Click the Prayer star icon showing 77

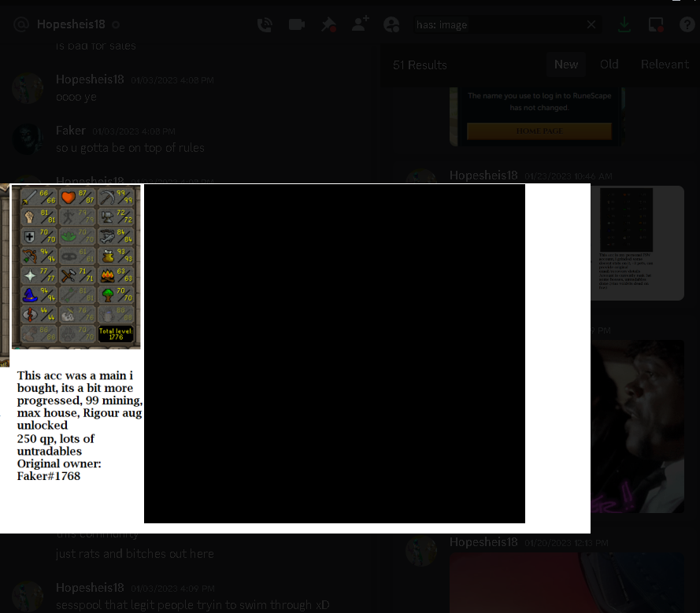29,275
